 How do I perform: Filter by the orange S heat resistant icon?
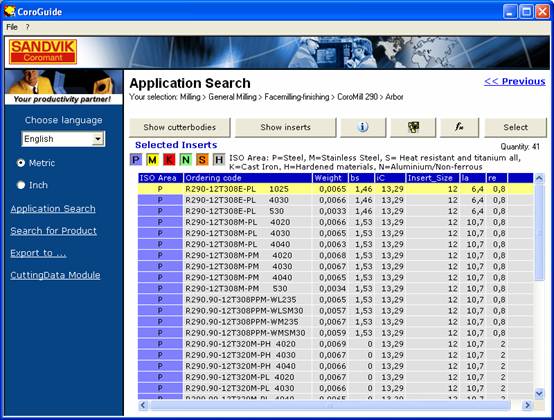(202, 160)
